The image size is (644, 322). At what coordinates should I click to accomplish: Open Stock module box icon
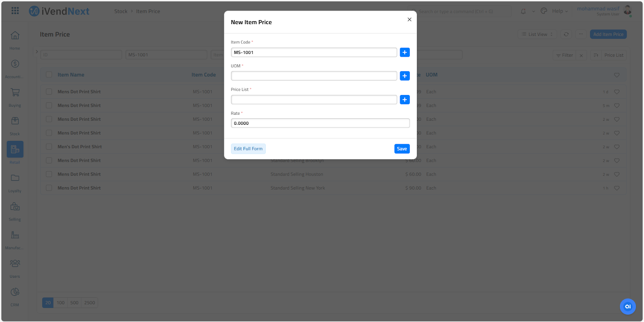point(15,121)
